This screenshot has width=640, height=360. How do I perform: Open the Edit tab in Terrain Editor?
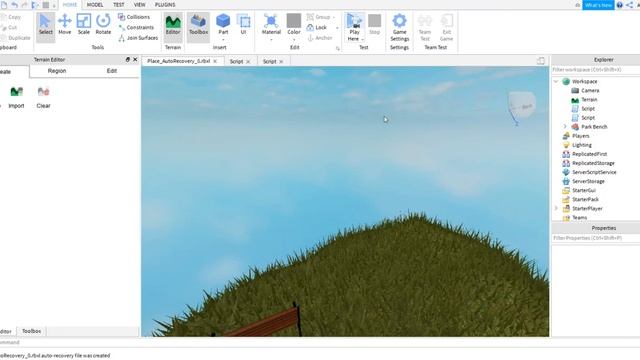point(112,71)
